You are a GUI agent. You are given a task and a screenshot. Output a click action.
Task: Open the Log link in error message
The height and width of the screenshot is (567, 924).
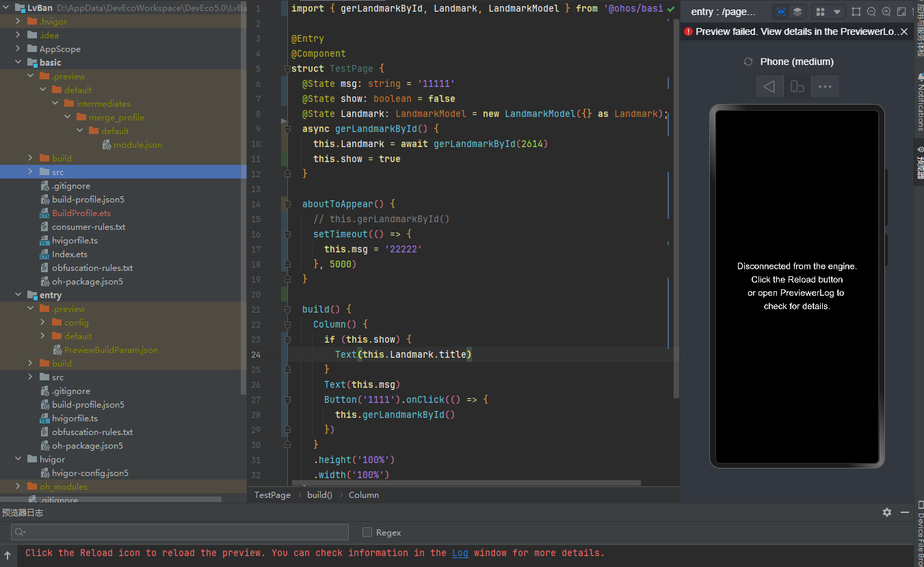click(x=460, y=553)
